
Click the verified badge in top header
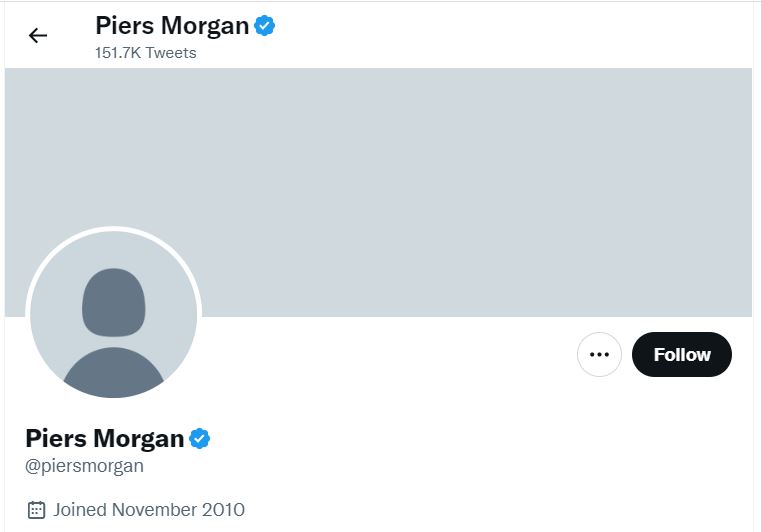(x=265, y=26)
